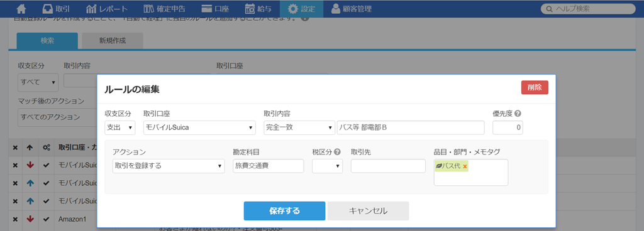Open the 口座 menu

click(x=215, y=9)
